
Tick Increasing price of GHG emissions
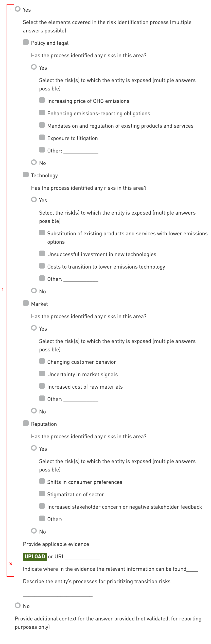coord(42,100)
